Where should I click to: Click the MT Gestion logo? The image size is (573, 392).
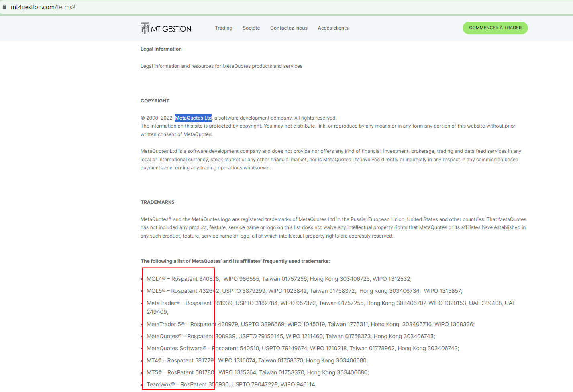(166, 28)
